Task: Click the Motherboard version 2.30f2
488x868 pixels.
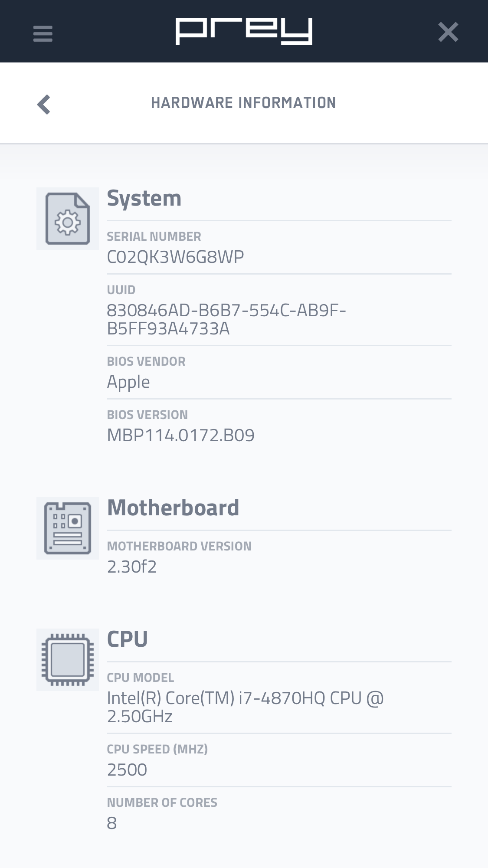Action: pyautogui.click(x=132, y=567)
